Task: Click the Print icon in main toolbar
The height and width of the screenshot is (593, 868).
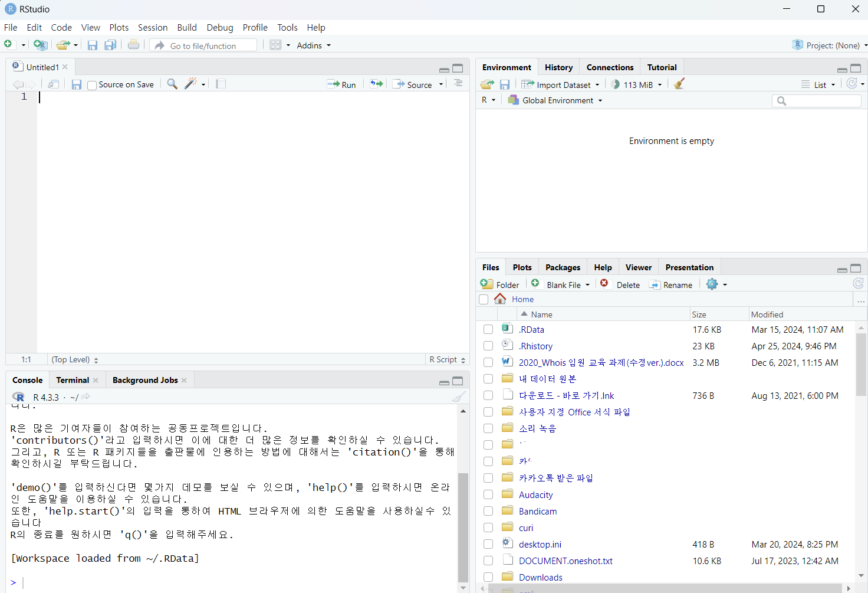Action: [134, 45]
